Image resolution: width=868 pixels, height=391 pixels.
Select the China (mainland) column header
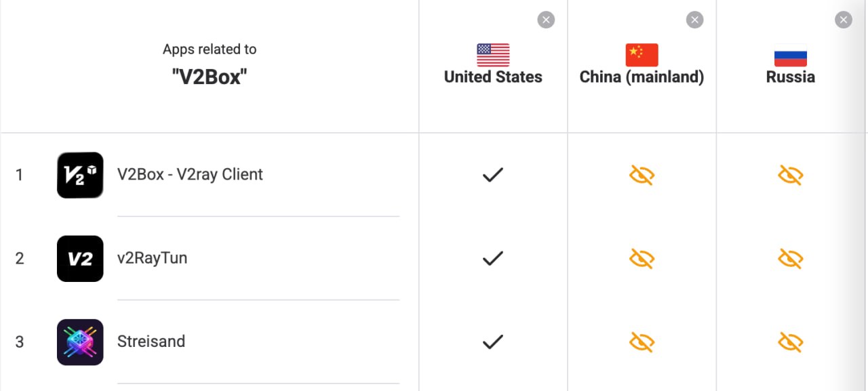[642, 77]
